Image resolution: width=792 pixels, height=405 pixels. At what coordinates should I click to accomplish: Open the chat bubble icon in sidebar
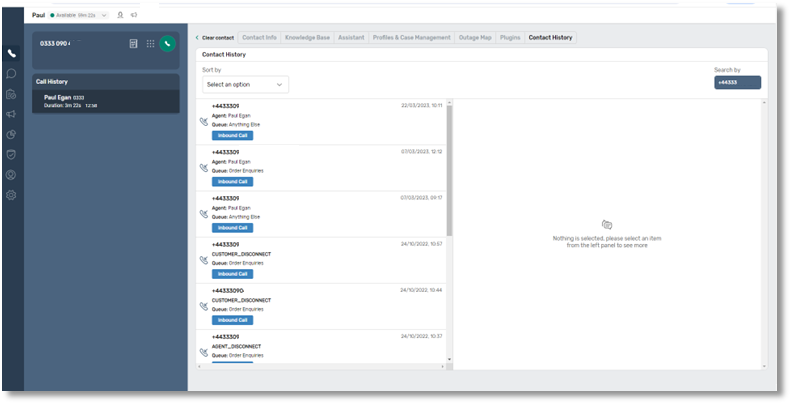[12, 73]
